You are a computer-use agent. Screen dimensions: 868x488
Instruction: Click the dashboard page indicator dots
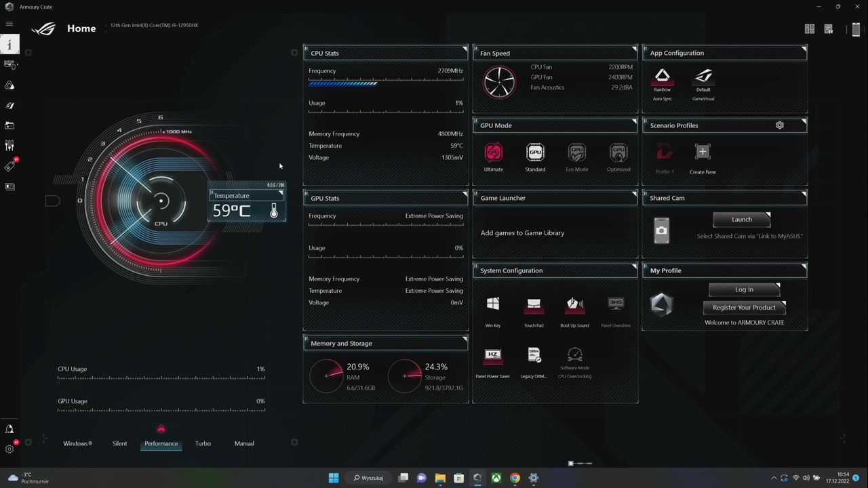point(580,464)
